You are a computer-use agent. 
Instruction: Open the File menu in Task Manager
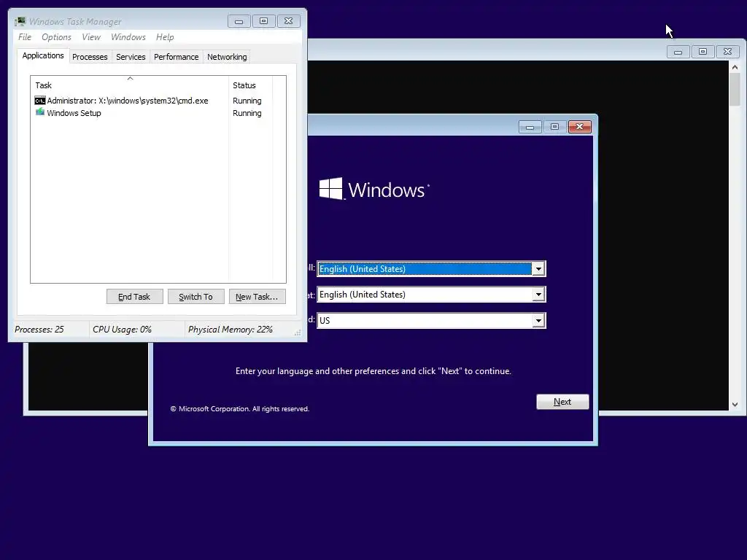coord(25,37)
